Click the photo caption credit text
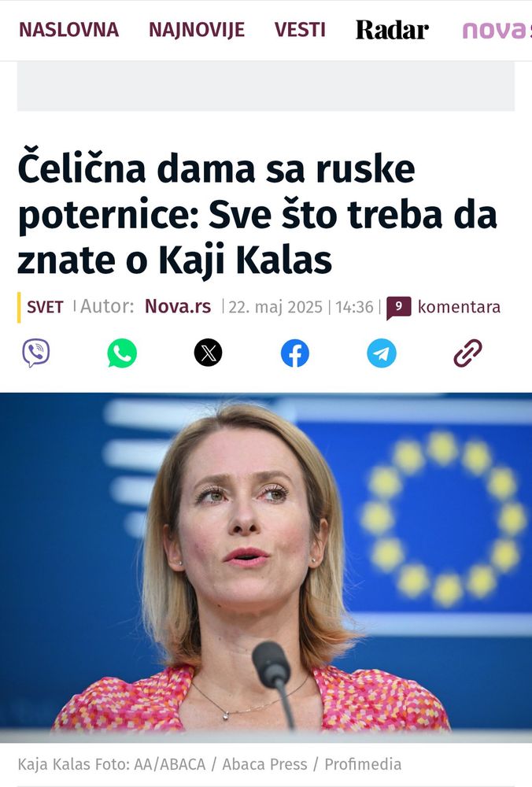The height and width of the screenshot is (787, 532). click(x=209, y=764)
